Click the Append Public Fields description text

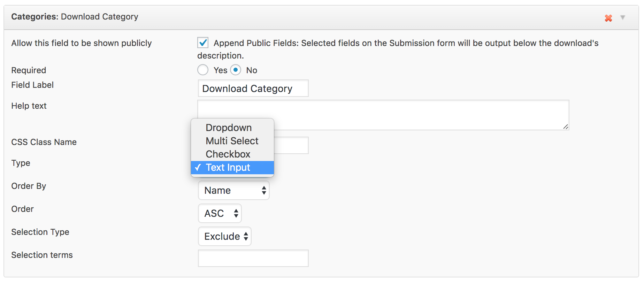point(406,43)
